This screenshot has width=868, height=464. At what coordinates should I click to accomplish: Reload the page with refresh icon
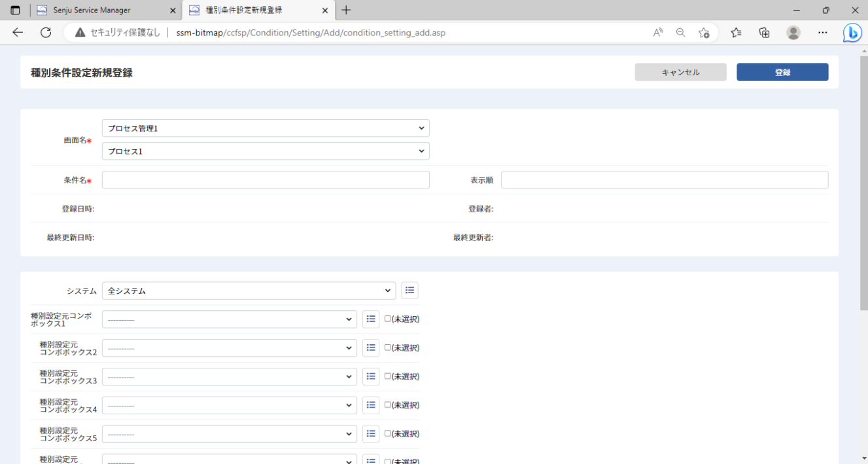coord(46,32)
